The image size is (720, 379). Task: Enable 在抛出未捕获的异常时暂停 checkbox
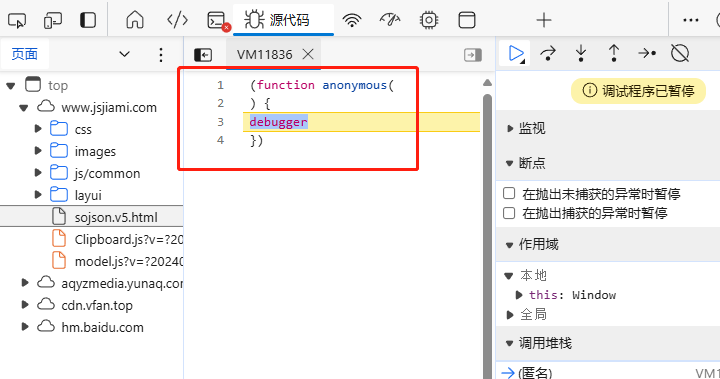tap(509, 193)
